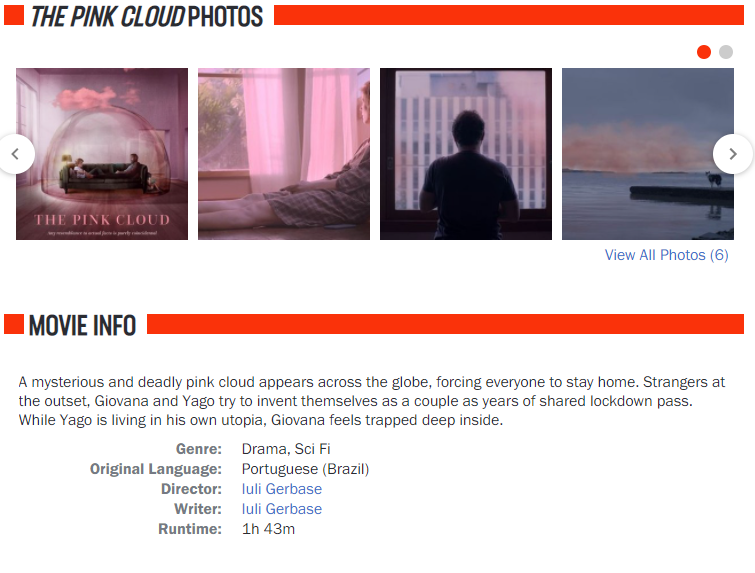The height and width of the screenshot is (573, 755).
Task: Click the previous photo arrow
Action: (x=16, y=154)
